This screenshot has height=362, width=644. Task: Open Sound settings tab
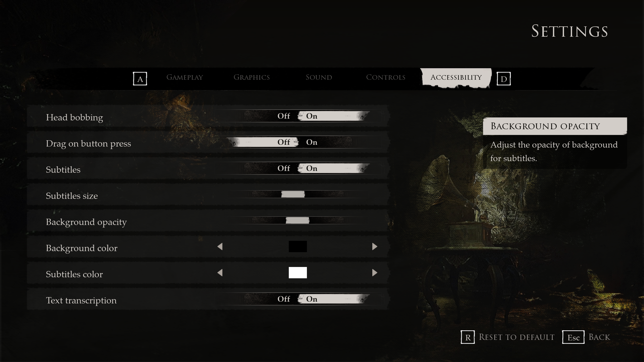318,77
